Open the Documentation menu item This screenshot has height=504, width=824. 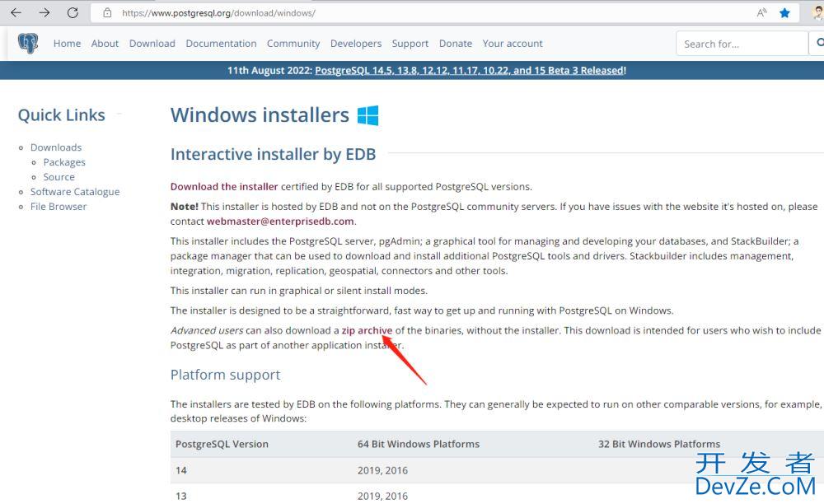click(221, 44)
